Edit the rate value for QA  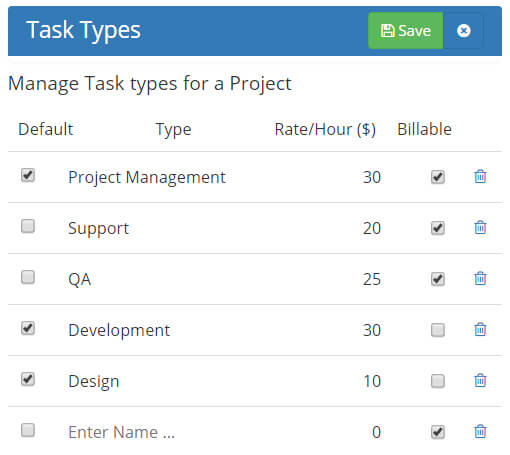tap(333, 279)
